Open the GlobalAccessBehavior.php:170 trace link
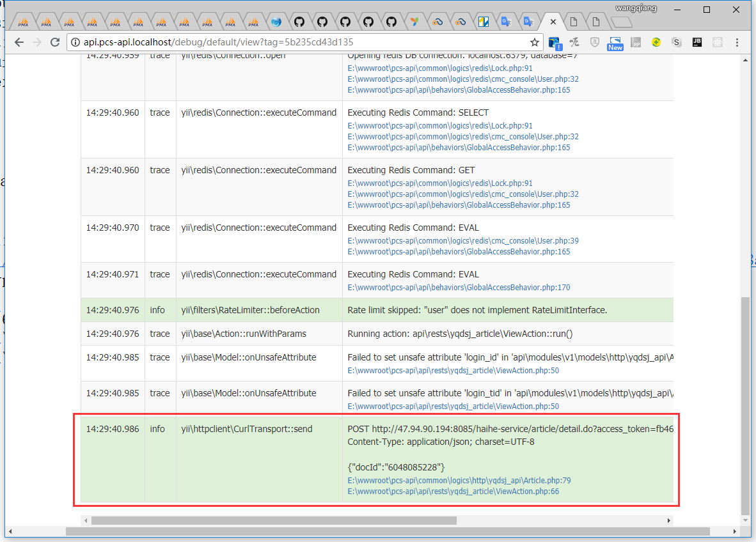Viewport: 756px width, 542px height. pos(459,288)
